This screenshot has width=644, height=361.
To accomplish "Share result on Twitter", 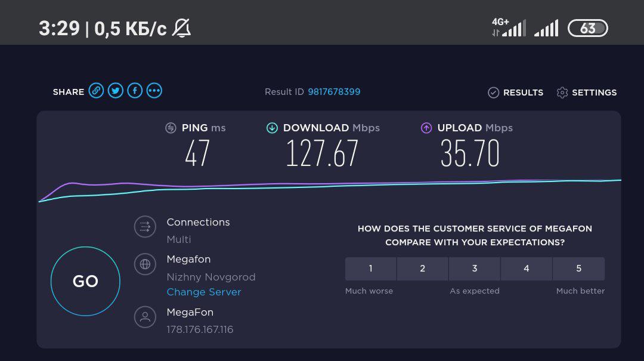I will click(x=116, y=91).
